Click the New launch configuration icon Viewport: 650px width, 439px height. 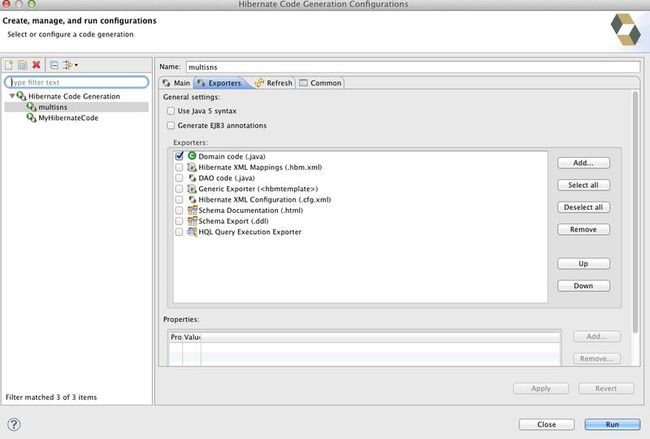click(x=9, y=65)
